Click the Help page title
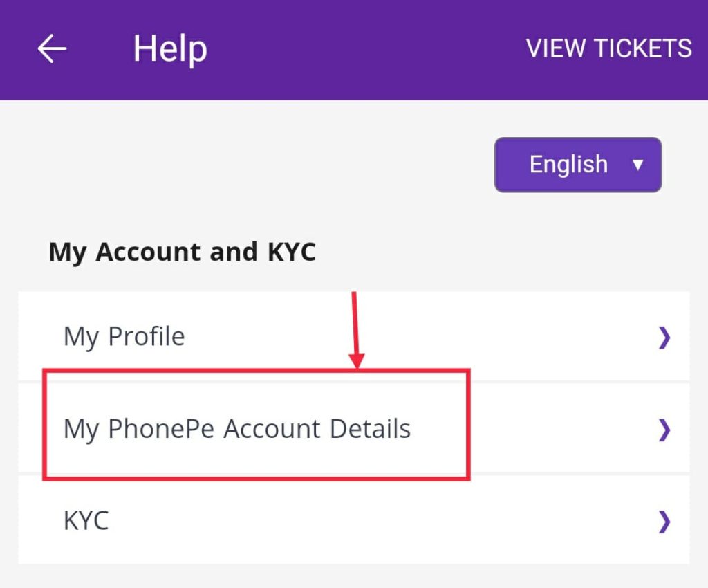The width and height of the screenshot is (708, 588). tap(170, 49)
